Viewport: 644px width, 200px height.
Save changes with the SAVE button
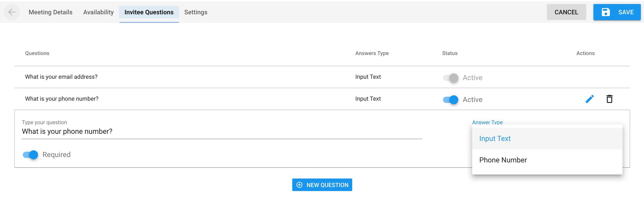(x=617, y=12)
